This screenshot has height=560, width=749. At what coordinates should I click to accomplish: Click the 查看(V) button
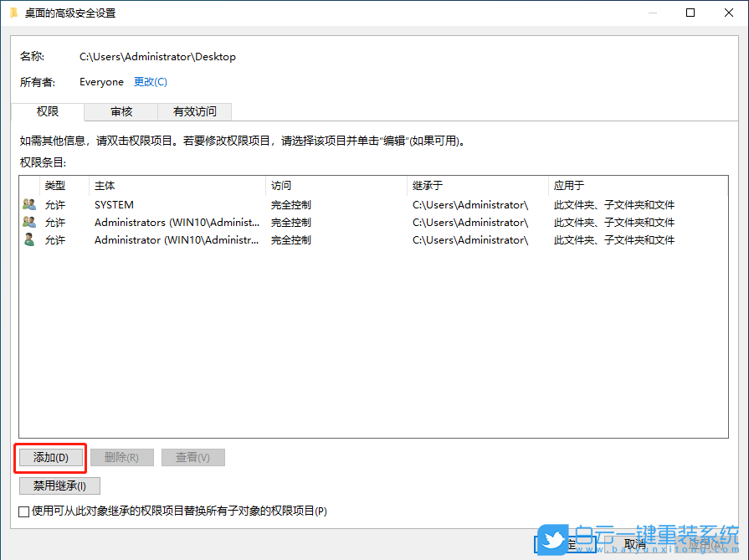click(192, 457)
